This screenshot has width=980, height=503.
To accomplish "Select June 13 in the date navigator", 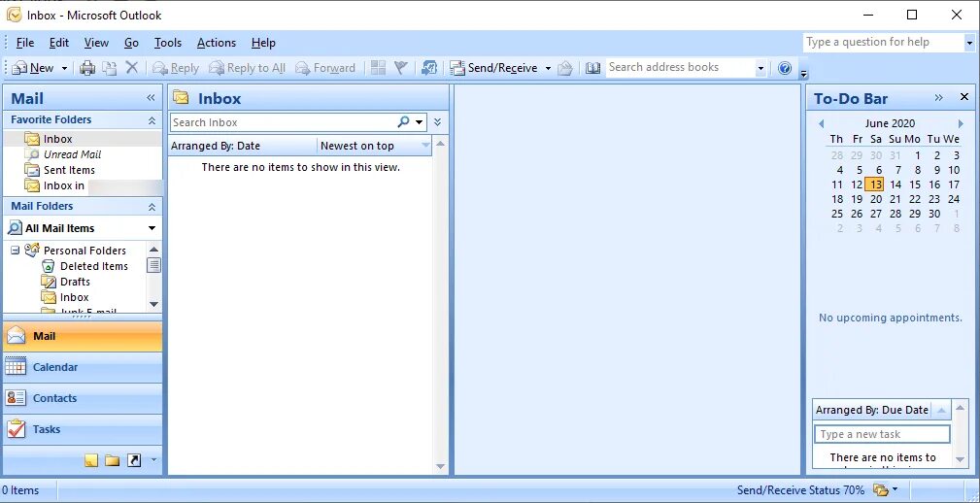I will 874,184.
